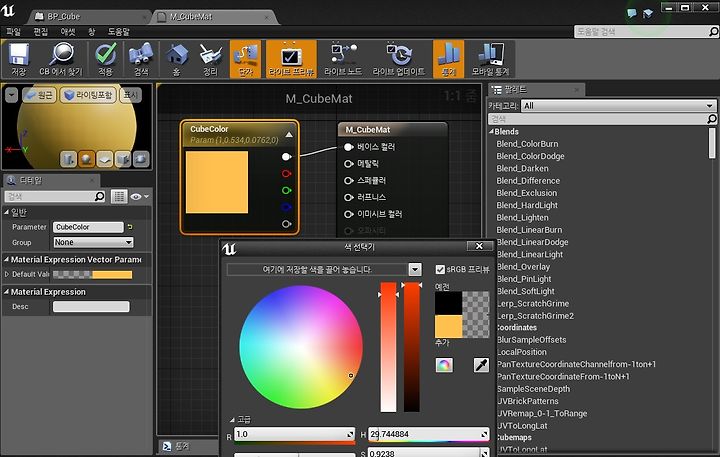Click the Save (저장) toolbar icon
The width and height of the screenshot is (720, 457).
[19, 59]
